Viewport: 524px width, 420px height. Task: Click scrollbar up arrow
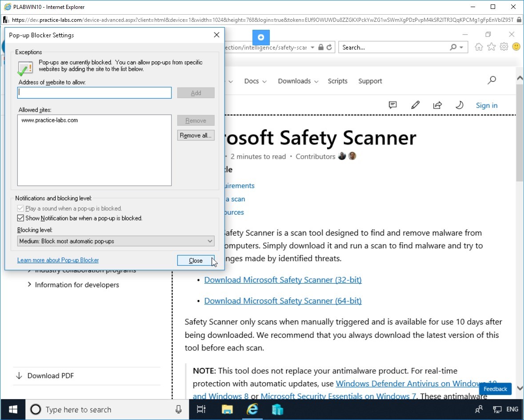[x=520, y=78]
